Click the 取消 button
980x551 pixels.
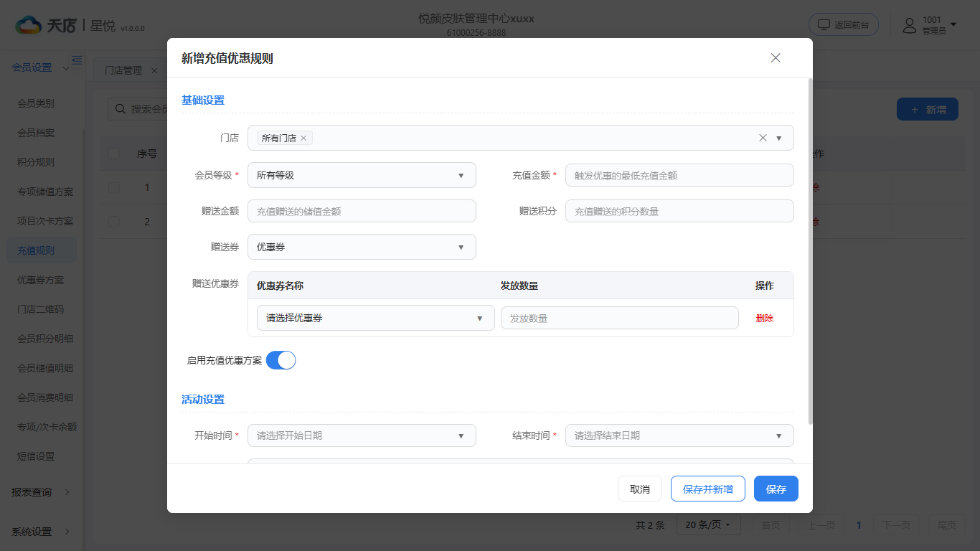(x=640, y=489)
